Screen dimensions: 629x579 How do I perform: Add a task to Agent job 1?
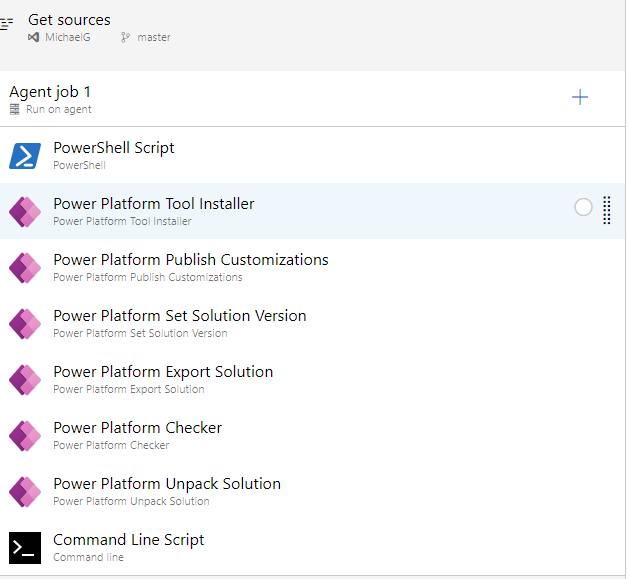(x=580, y=98)
